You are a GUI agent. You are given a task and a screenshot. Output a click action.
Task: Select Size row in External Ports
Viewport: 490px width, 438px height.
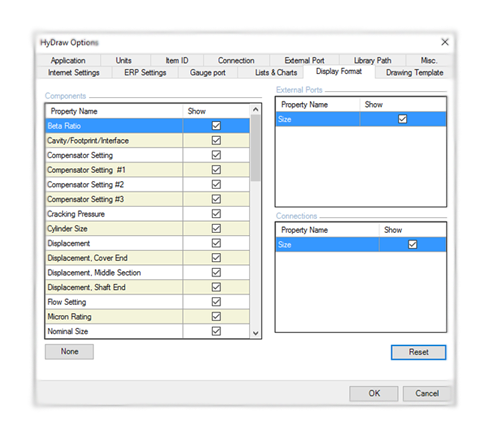tap(361, 119)
